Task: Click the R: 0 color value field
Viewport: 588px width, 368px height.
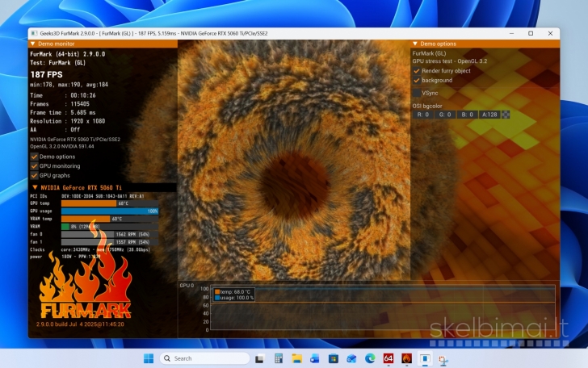Action: point(422,115)
